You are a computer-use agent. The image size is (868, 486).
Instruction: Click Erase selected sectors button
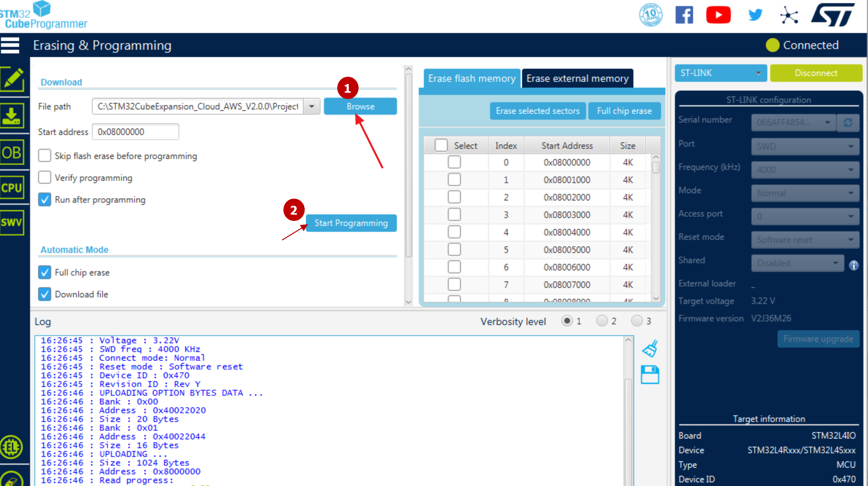click(x=538, y=111)
